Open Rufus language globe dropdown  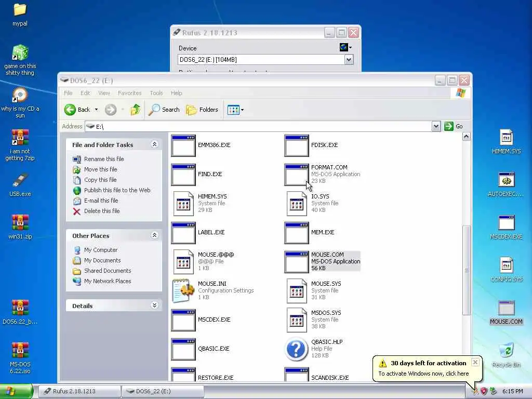pyautogui.click(x=345, y=47)
